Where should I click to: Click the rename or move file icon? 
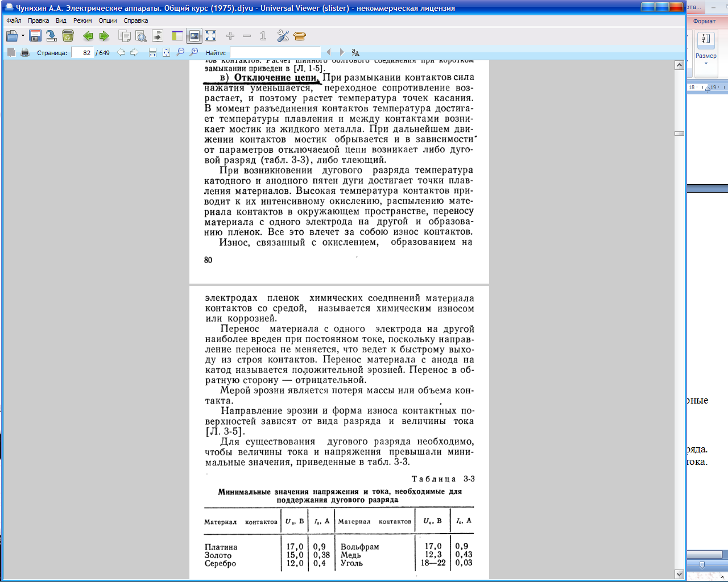click(51, 36)
